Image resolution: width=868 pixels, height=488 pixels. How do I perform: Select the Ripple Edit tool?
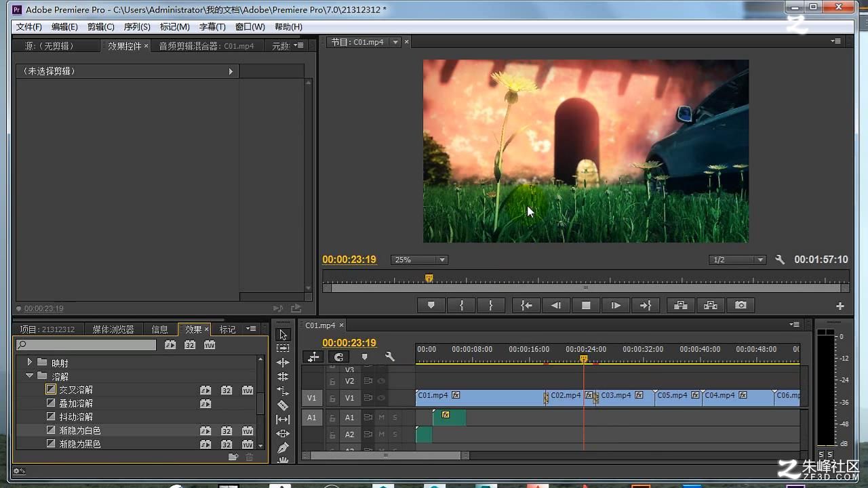click(x=283, y=363)
